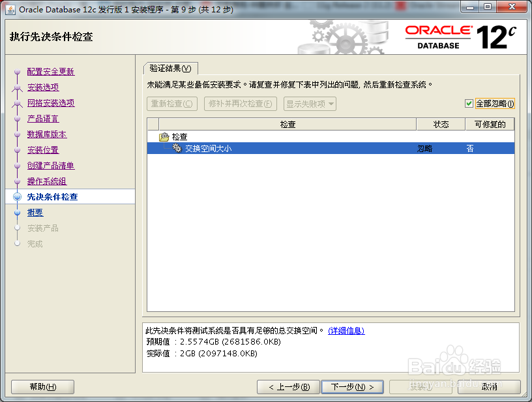Viewport: 532px width, 402px height.
Task: Open the 详细信息 link
Action: coord(346,331)
